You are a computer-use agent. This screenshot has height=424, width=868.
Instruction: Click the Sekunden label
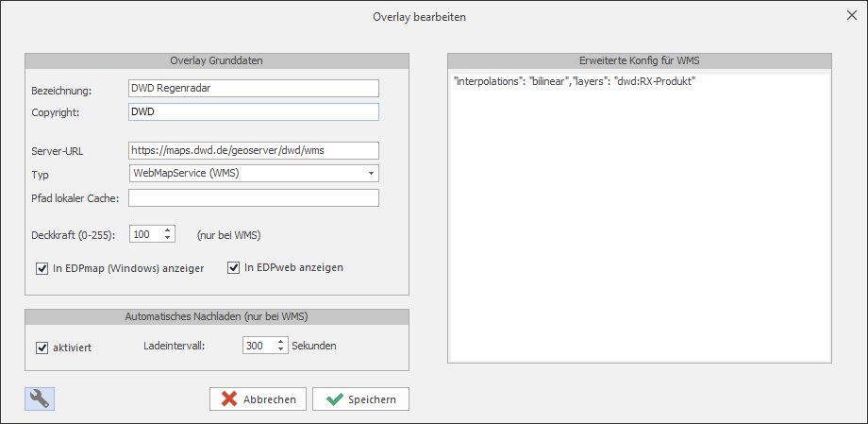tap(314, 346)
